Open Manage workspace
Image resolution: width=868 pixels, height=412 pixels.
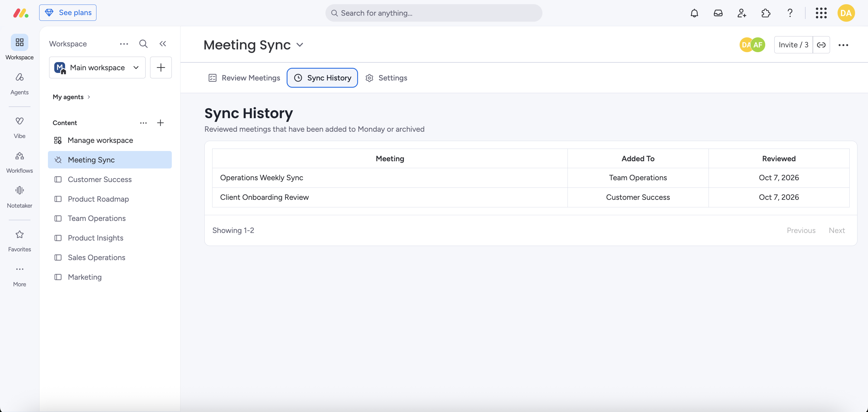pos(110,140)
